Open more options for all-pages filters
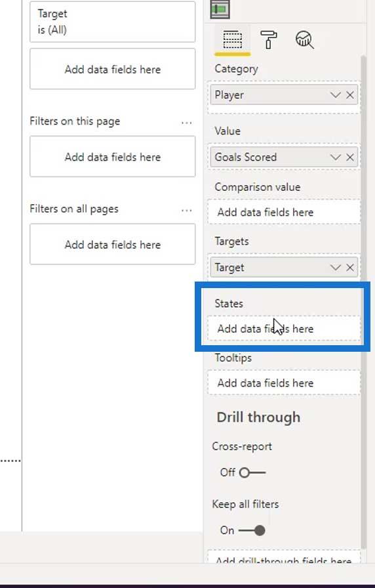 tap(186, 211)
